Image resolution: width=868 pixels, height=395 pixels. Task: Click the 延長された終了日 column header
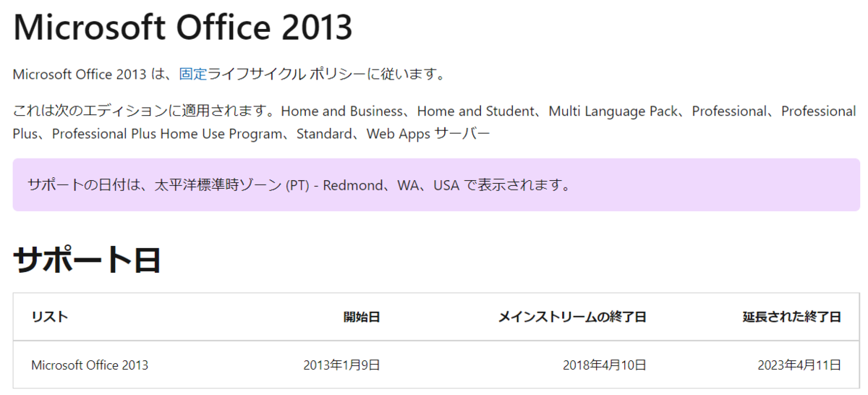pyautogui.click(x=792, y=317)
